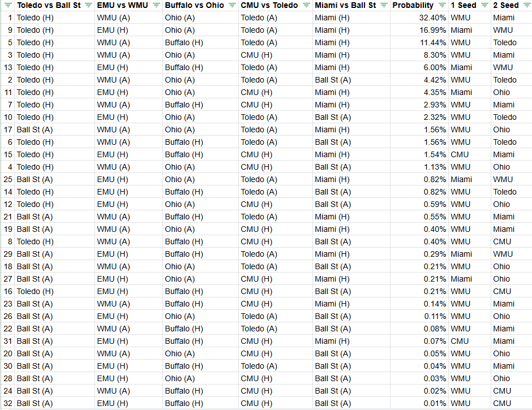Select the Probability header cell text
Image resolution: width=532 pixels, height=410 pixels.
413,6
